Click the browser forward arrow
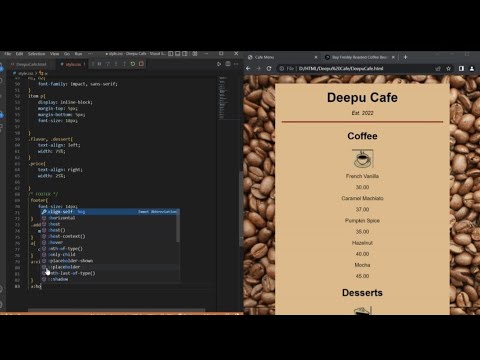Image resolution: width=480 pixels, height=360 pixels. [x=258, y=69]
